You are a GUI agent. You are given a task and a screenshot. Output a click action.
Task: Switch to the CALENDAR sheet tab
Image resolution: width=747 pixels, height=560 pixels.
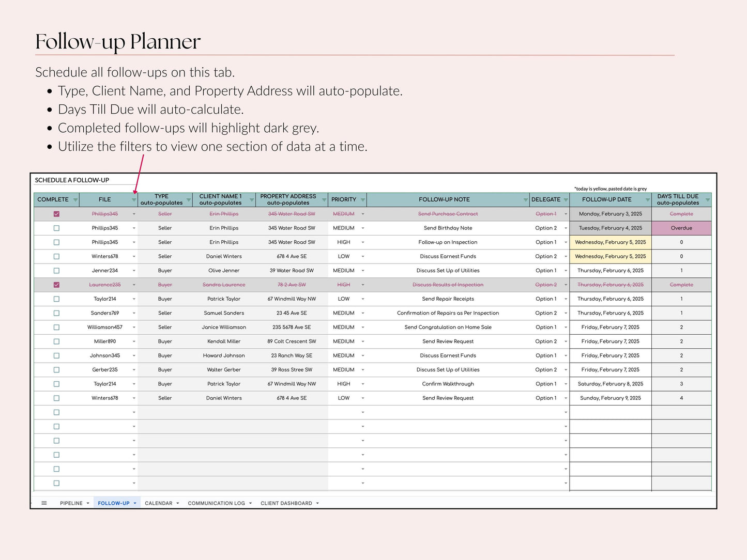coord(159,503)
